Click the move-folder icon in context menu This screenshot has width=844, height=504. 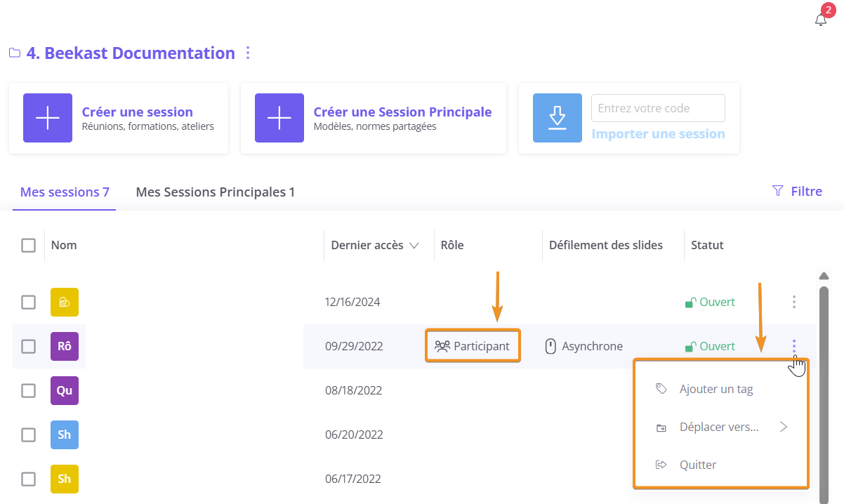tap(661, 427)
